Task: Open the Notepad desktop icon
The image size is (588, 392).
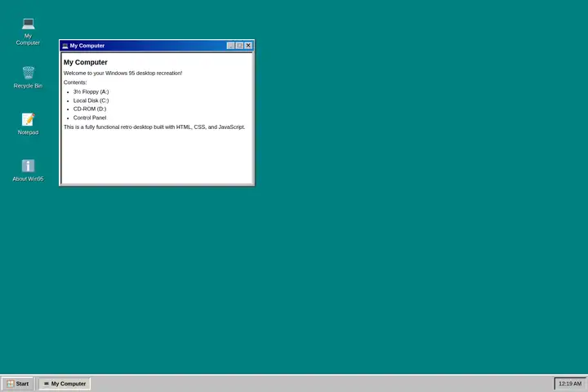Action: (28, 124)
